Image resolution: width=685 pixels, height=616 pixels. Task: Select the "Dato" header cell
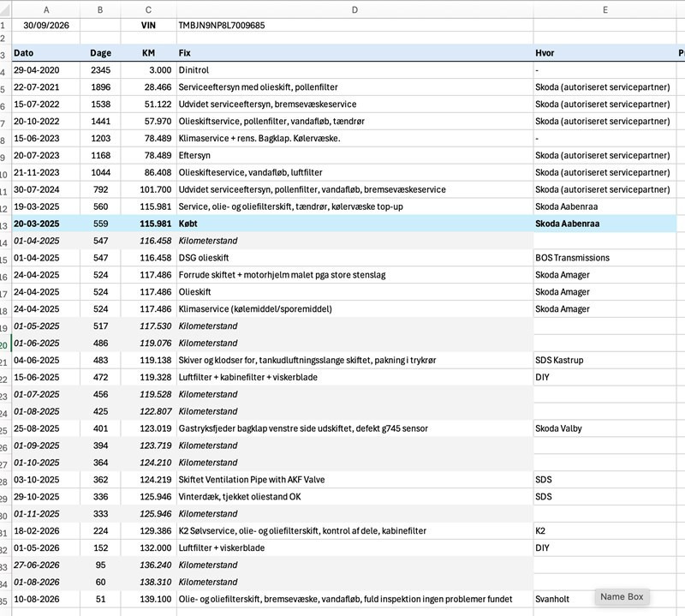pyautogui.click(x=46, y=53)
